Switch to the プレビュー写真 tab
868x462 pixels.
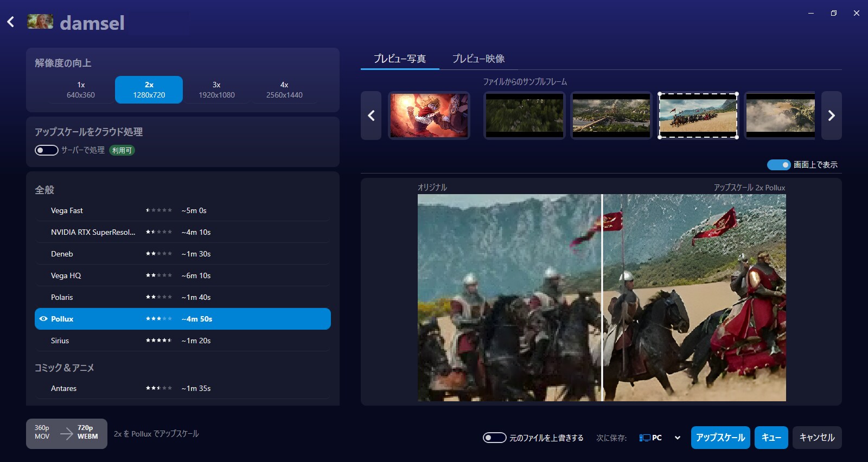(x=400, y=59)
